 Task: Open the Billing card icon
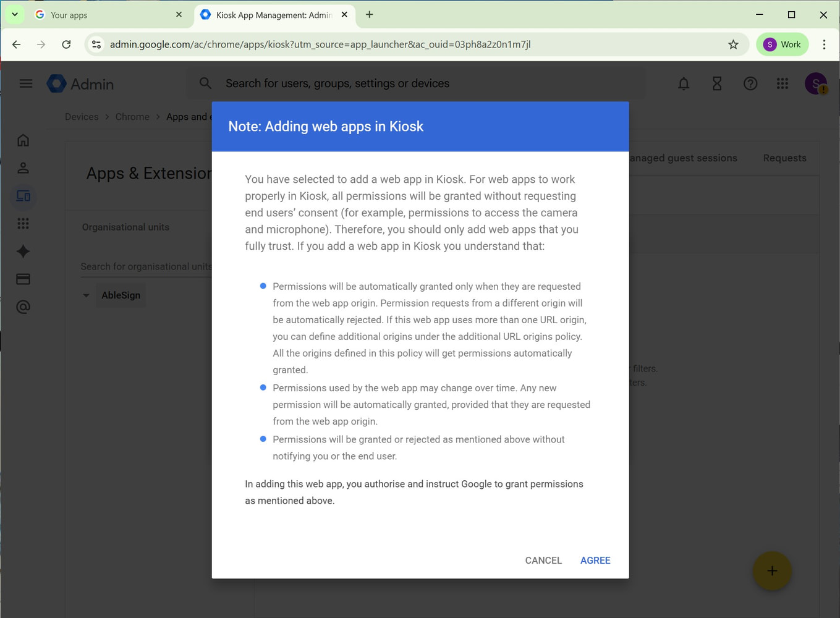23,279
